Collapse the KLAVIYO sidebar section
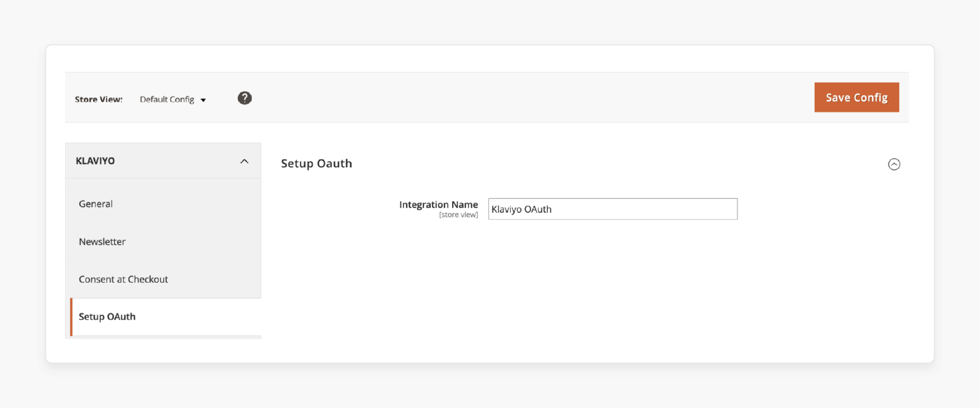The image size is (980, 408). point(163,161)
